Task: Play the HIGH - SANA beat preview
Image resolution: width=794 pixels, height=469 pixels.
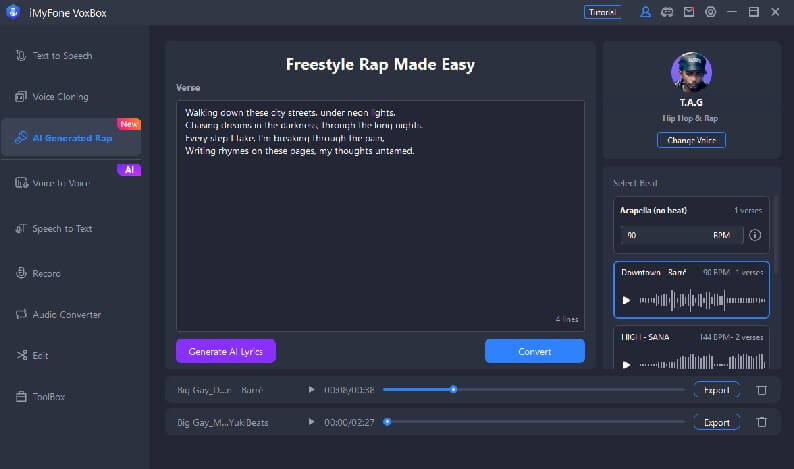Action: [626, 364]
